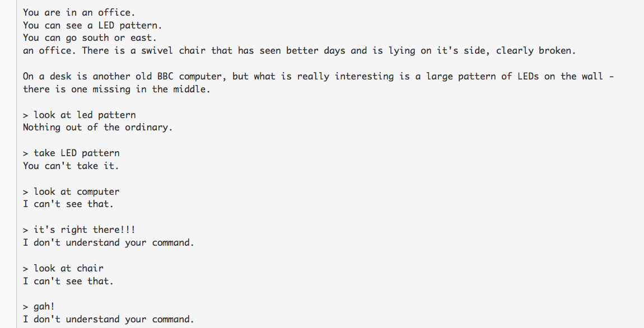Click the "> look at chair" command
The image size is (644, 328).
[x=63, y=268]
